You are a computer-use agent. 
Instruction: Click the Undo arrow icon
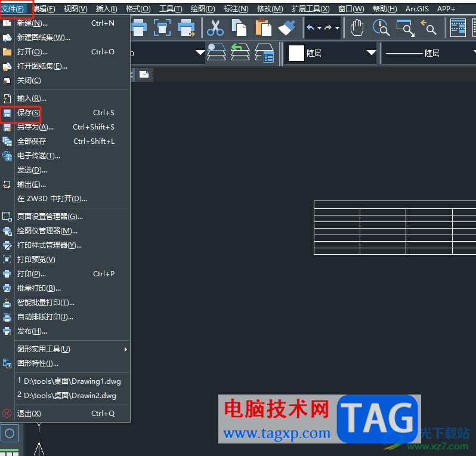[310, 28]
